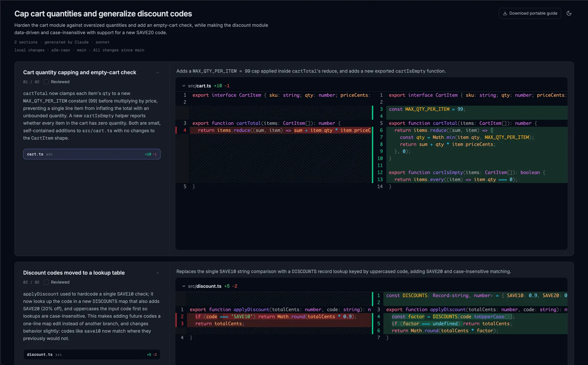The image size is (588, 365).
Task: Click the summary sentence about DISCOUNTS record lookup
Action: (344, 272)
